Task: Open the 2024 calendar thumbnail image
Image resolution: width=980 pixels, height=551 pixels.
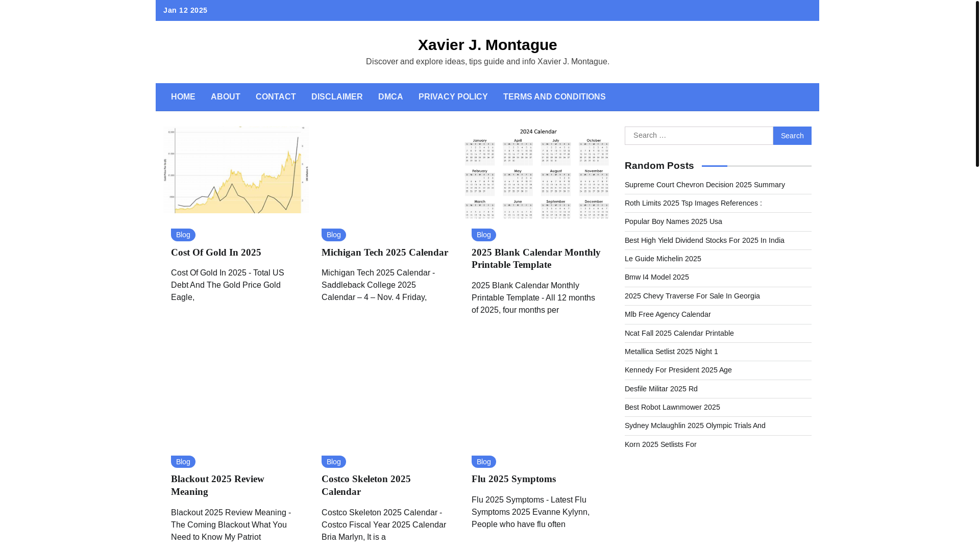Action: click(x=536, y=173)
